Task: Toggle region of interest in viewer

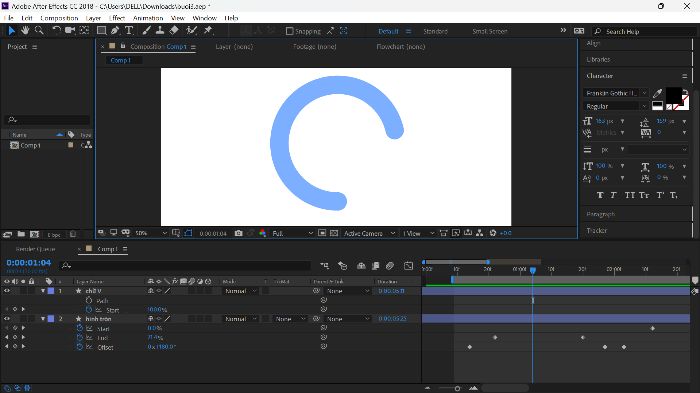Action: 322,233
